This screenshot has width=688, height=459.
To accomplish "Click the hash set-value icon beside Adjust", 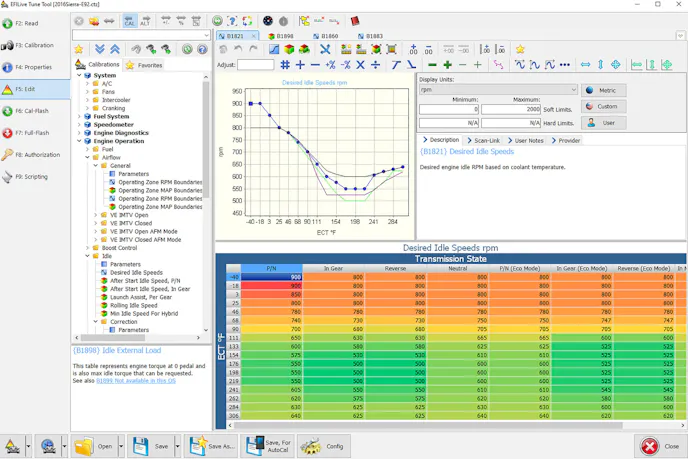I will [285, 65].
